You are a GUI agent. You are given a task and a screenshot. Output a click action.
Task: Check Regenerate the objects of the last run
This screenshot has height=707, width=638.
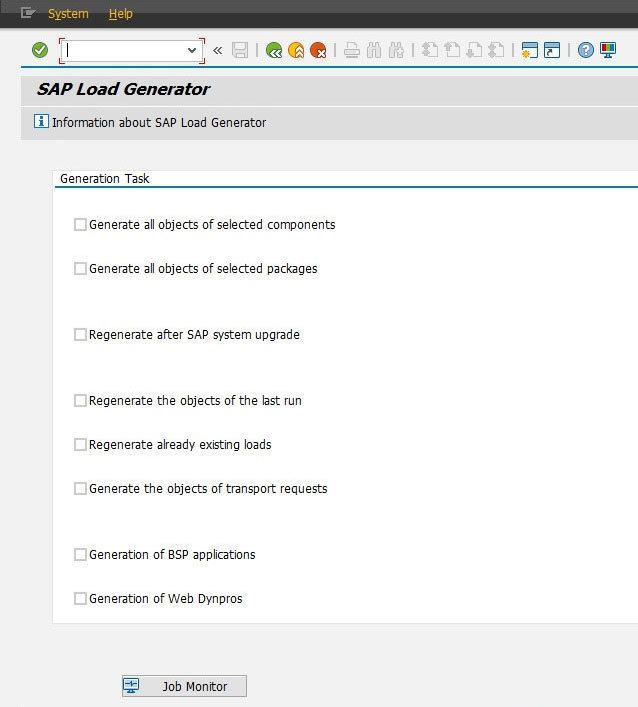click(80, 400)
